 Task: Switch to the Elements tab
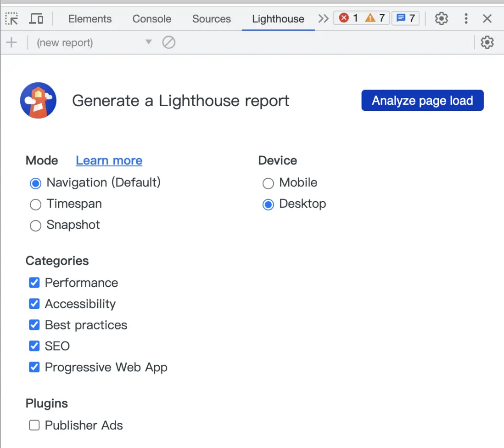(90, 19)
